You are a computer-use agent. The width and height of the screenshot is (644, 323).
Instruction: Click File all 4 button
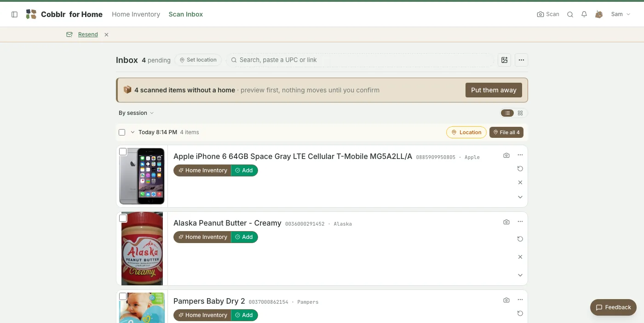(x=506, y=132)
